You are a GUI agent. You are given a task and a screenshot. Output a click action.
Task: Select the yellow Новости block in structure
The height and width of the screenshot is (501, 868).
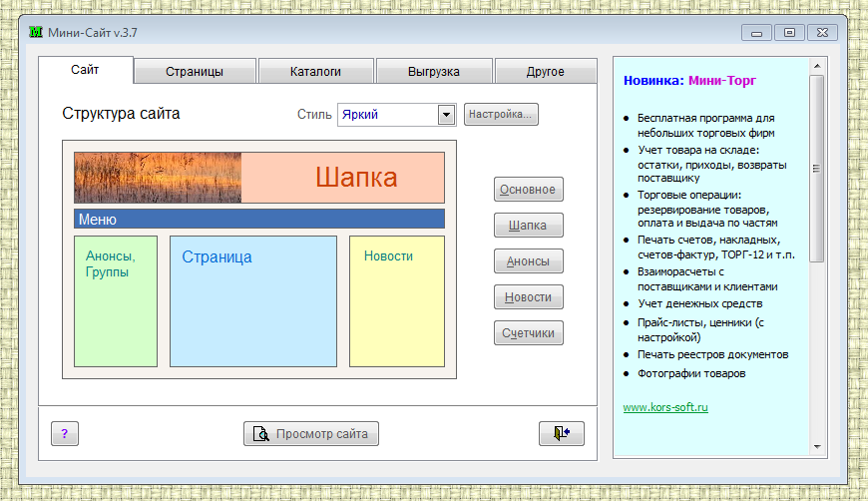tap(397, 301)
